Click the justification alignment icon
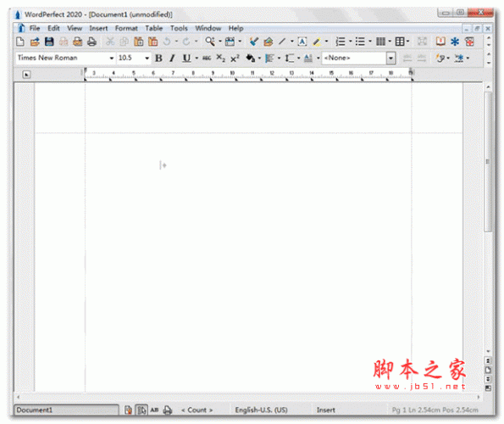This screenshot has width=504, height=424. pyautogui.click(x=269, y=59)
